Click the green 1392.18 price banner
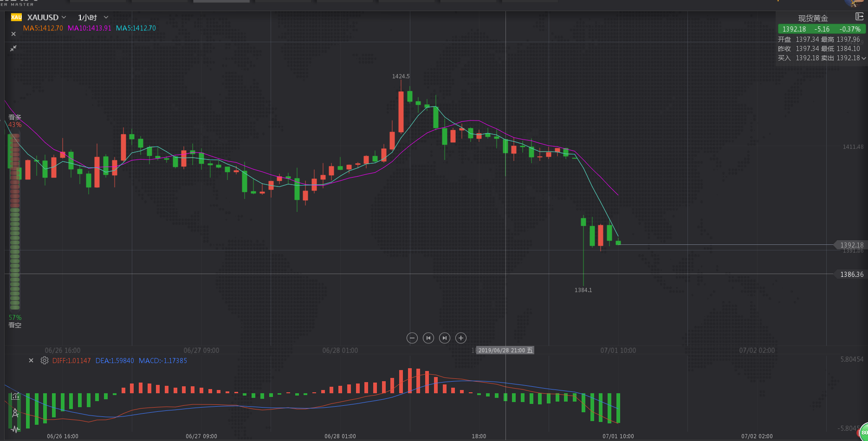Screen dimensions: 868x441 821,29
